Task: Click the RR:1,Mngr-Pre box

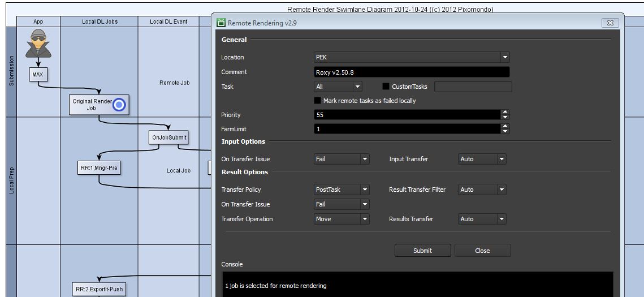Action: (99, 167)
